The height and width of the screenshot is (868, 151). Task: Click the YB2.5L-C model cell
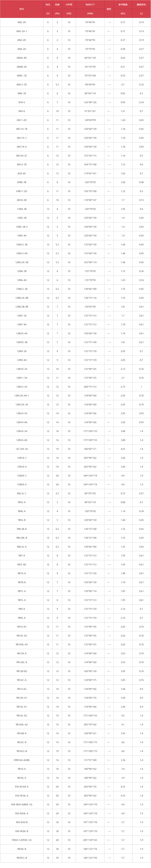22,493
